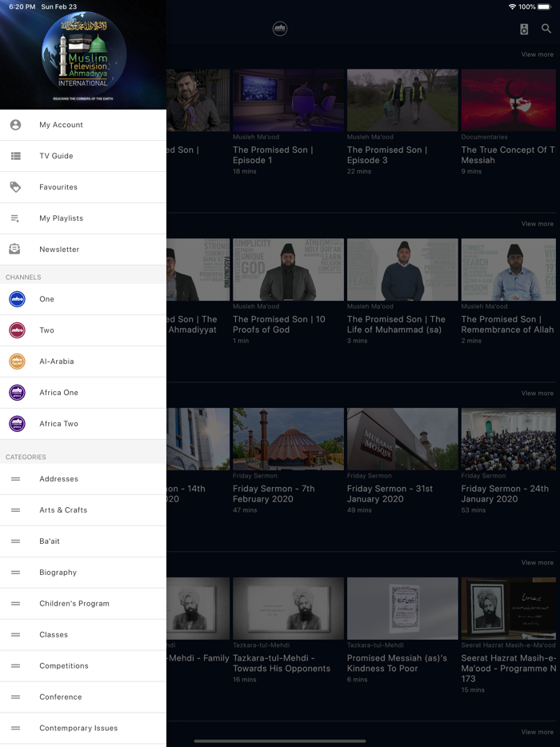The height and width of the screenshot is (747, 560).
Task: Click the bottom-most View more link
Action: point(537,733)
